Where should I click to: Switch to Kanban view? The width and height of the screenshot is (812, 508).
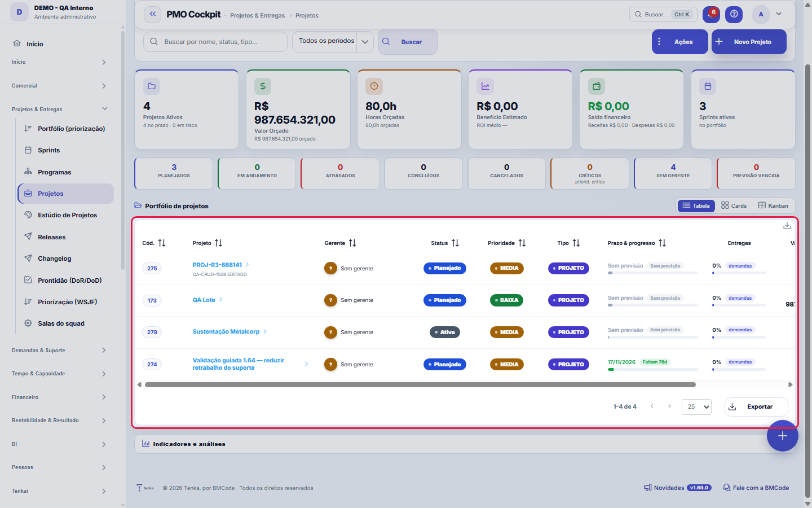tap(773, 206)
